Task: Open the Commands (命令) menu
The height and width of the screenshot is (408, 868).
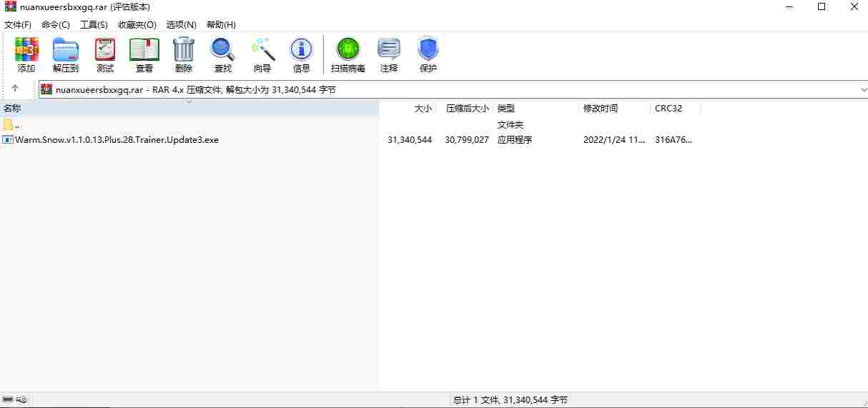Action: click(x=56, y=24)
